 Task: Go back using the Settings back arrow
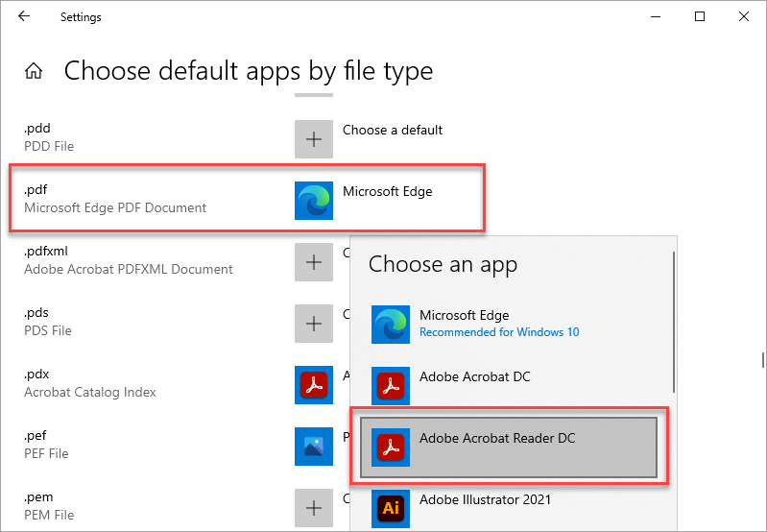tap(23, 16)
